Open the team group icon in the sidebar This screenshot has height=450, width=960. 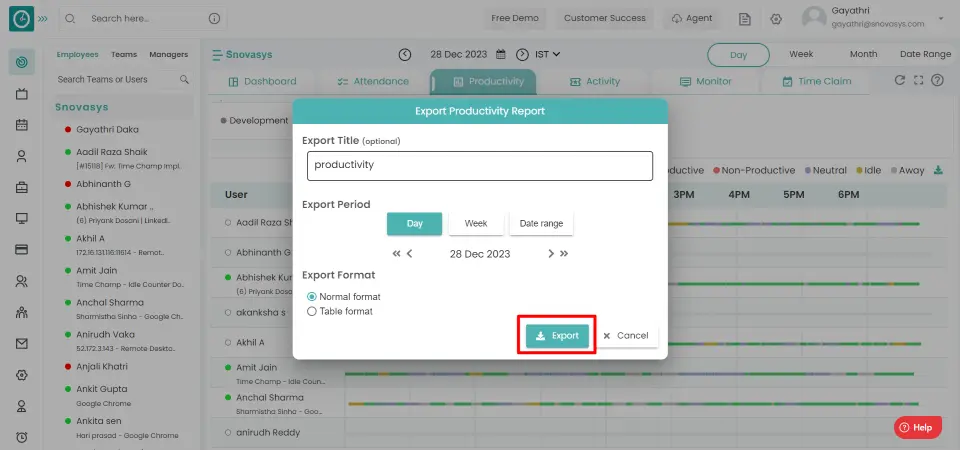point(21,313)
